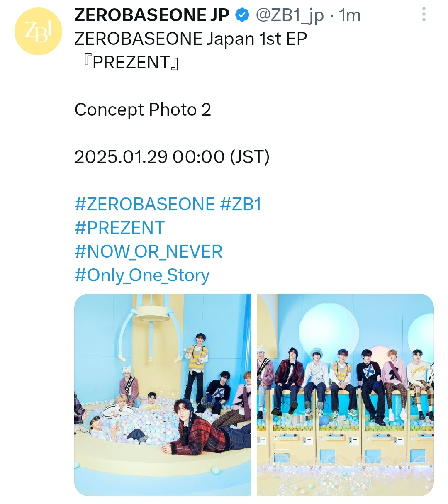Click the @ZB1_jp handle

tap(290, 16)
